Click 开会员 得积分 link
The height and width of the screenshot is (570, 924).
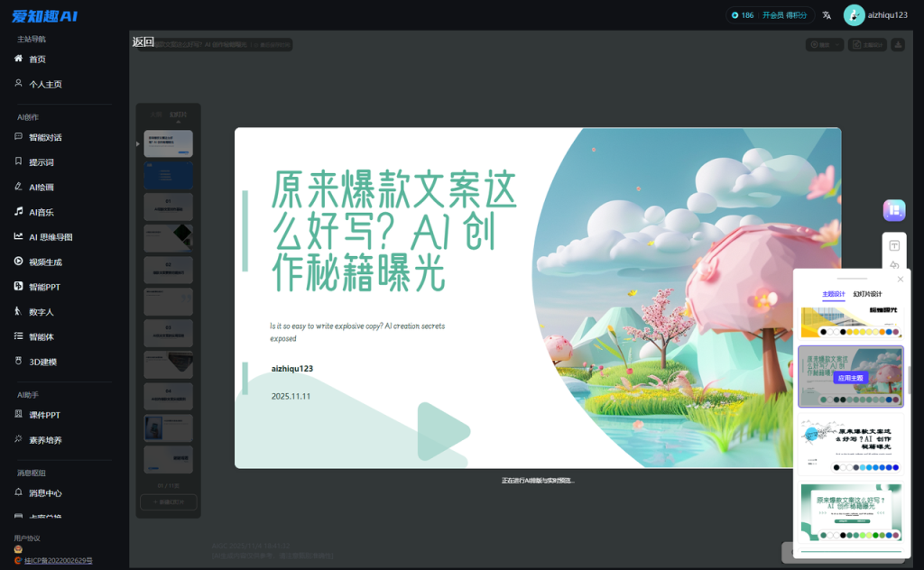(784, 15)
